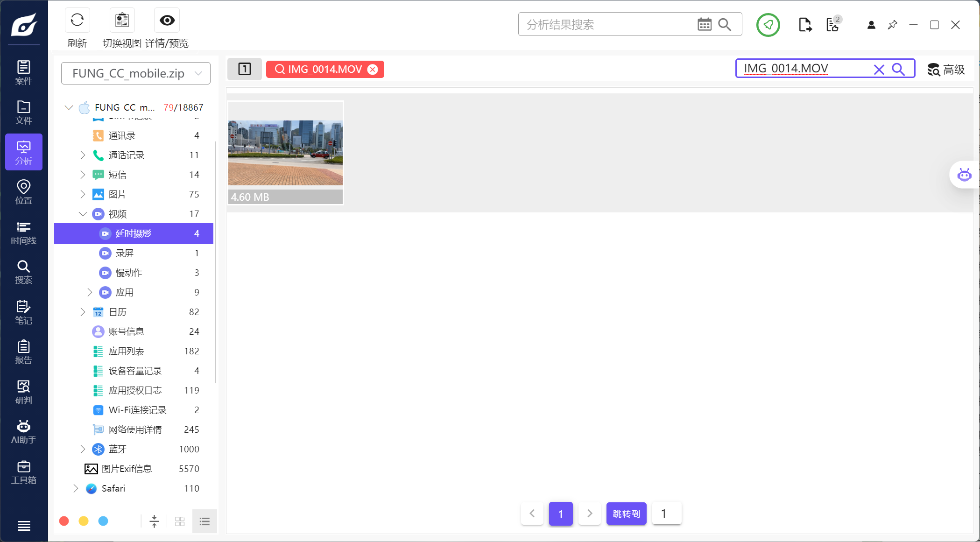Open the Location (位置) sidebar section

pos(23,192)
